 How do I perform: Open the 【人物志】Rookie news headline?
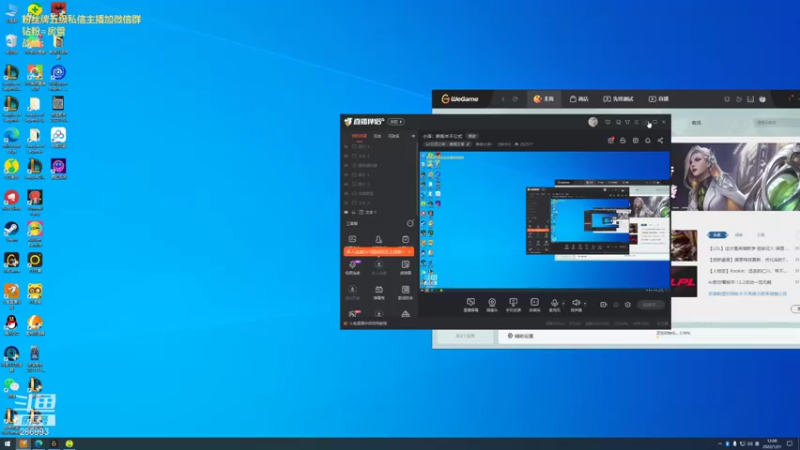748,271
